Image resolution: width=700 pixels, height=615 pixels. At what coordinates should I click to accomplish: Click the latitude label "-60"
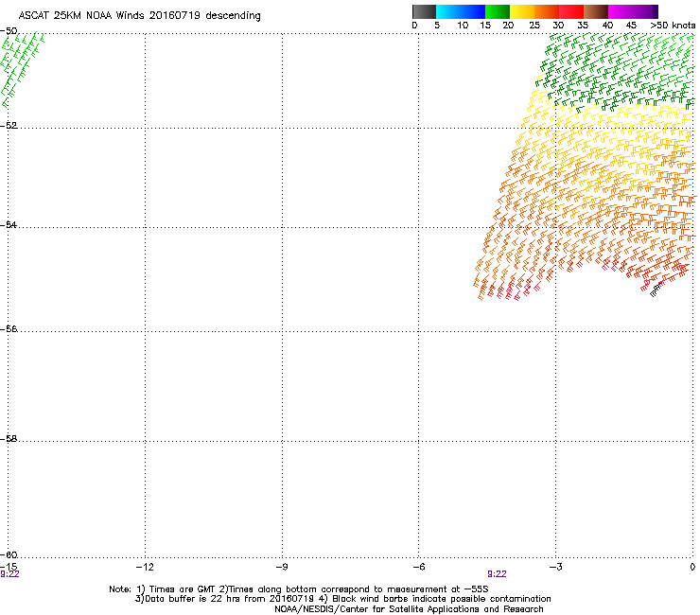pyautogui.click(x=9, y=554)
